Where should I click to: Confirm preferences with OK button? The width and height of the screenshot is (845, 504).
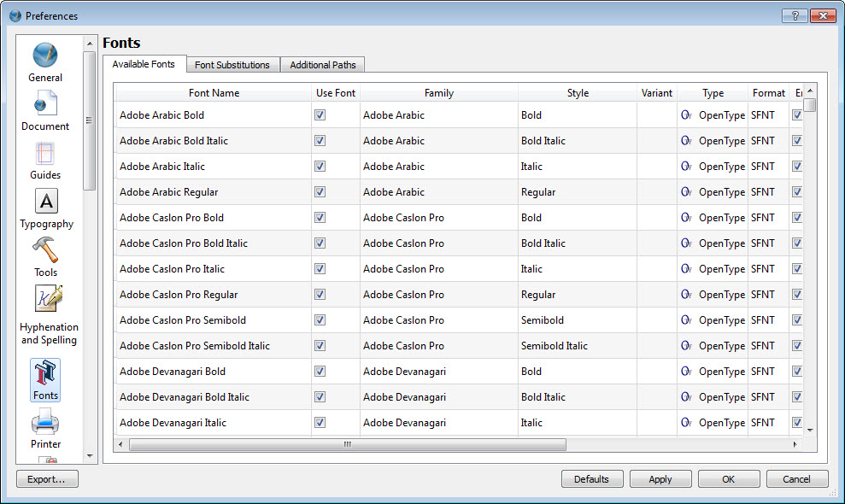pos(729,478)
